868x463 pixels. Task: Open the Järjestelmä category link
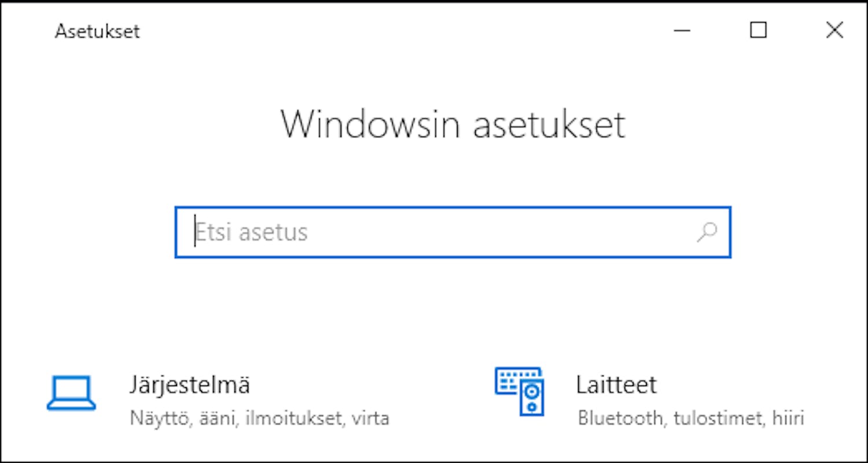(189, 384)
